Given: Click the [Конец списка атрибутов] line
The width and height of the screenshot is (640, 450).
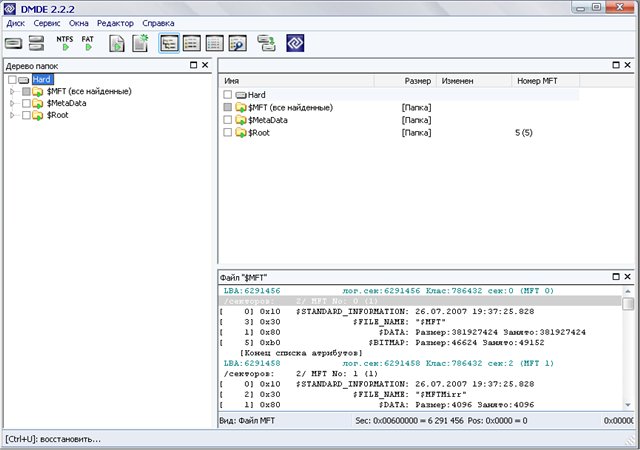Looking at the screenshot, I should coord(301,353).
